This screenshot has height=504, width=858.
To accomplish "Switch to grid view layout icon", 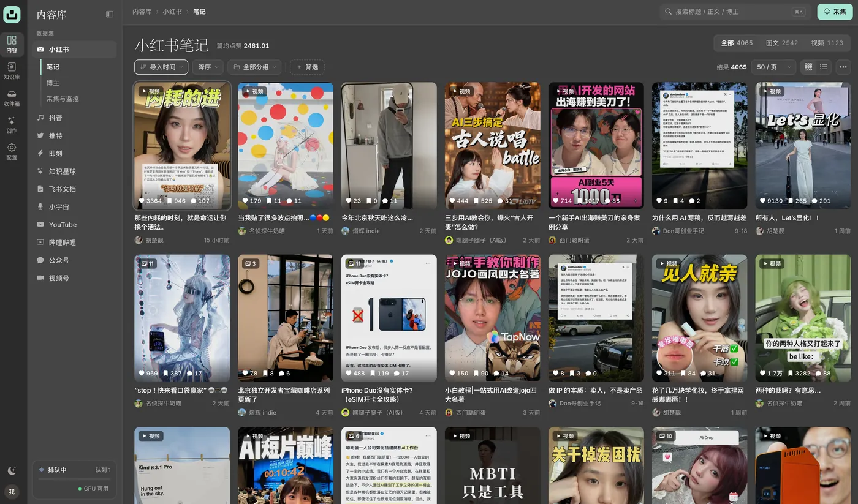I will pos(808,67).
